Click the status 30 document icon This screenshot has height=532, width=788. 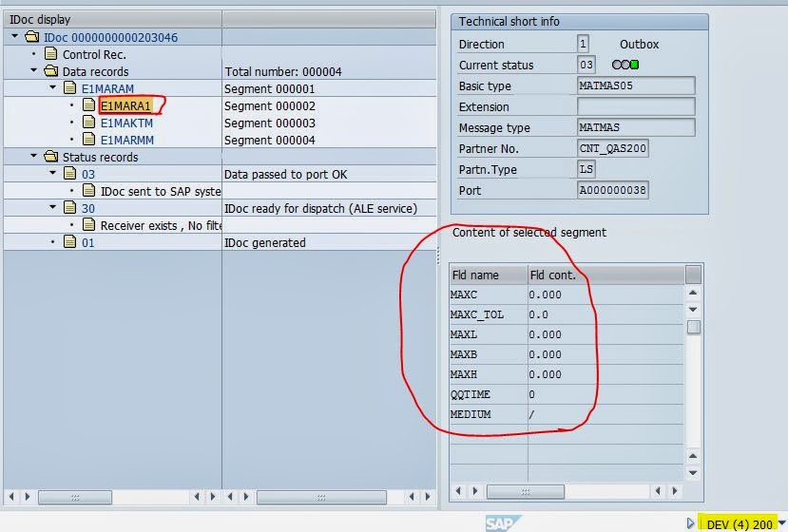tap(69, 207)
